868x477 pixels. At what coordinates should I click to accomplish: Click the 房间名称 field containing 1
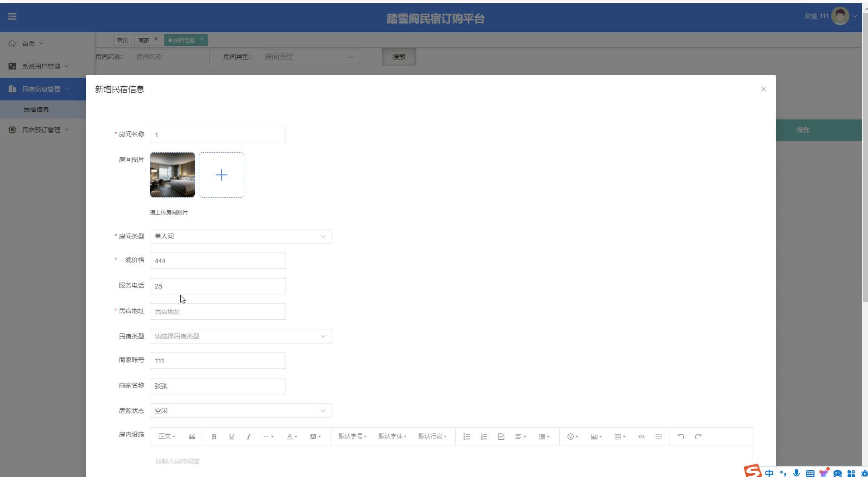(218, 135)
